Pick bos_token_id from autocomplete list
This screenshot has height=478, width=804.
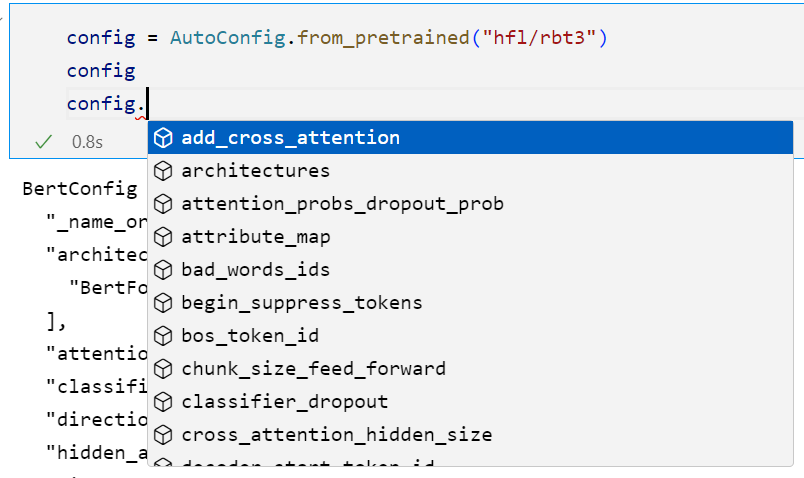[x=250, y=336]
